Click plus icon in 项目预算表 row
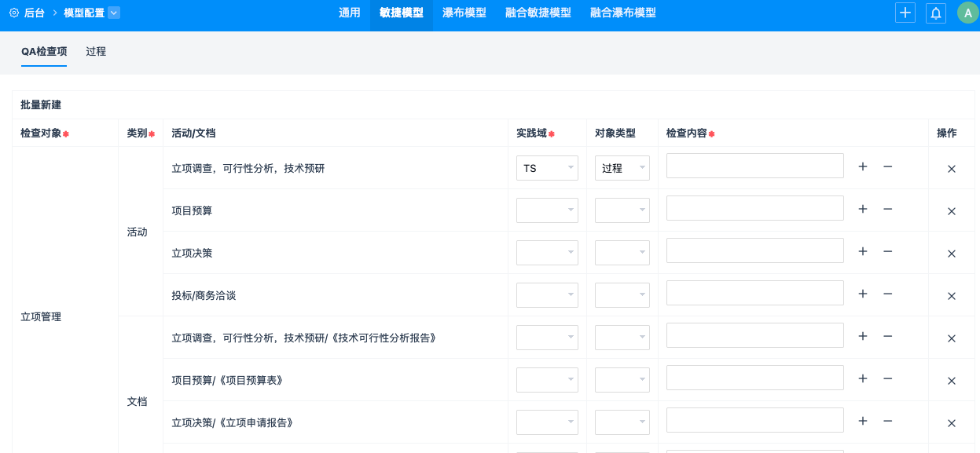 point(862,378)
